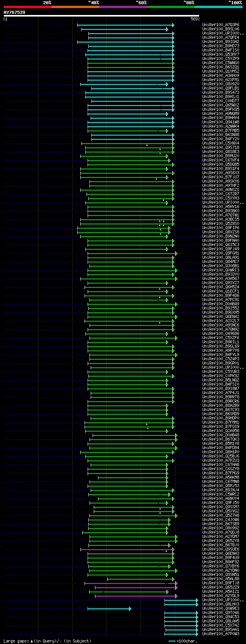Click the red ~20% identity legend segment
Image resolution: width=246 pixels, height=644 pixels.
tap(28, 7)
